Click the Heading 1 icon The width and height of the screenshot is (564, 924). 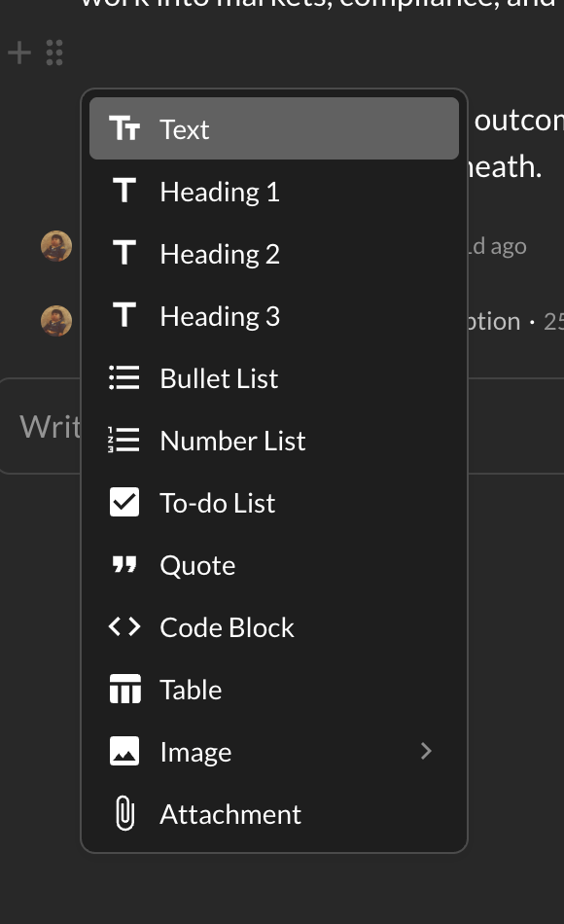124,191
